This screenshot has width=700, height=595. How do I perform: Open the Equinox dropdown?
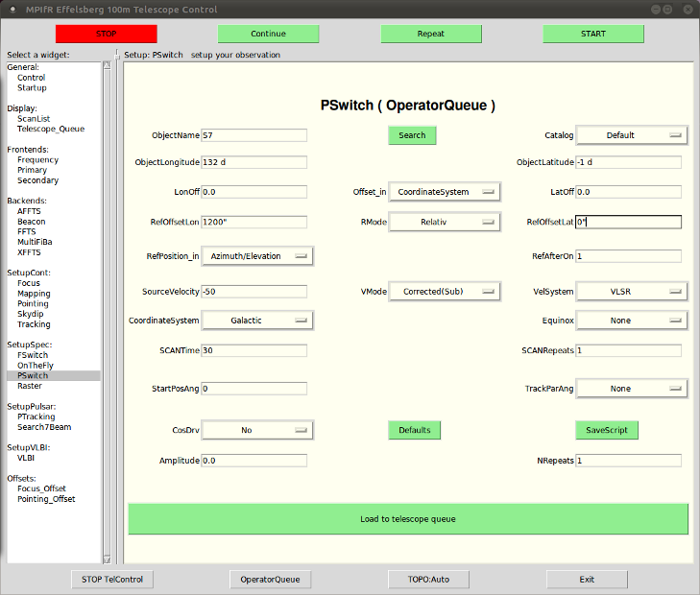[632, 321]
